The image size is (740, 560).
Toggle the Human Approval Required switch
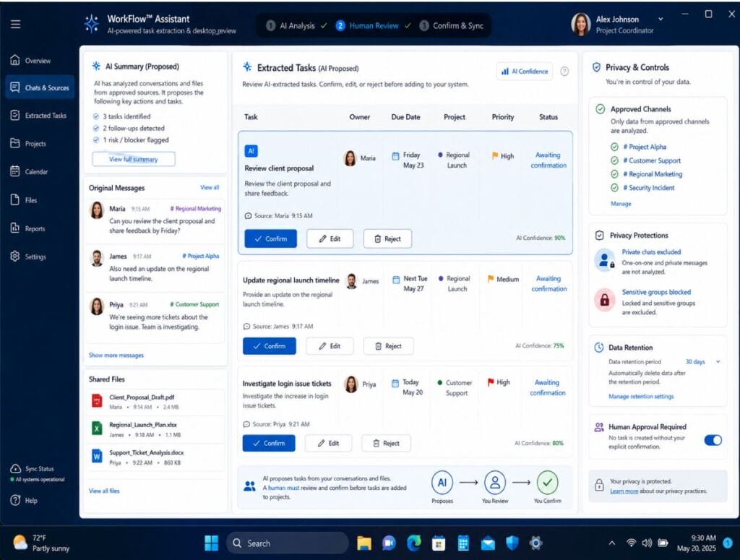[713, 440]
